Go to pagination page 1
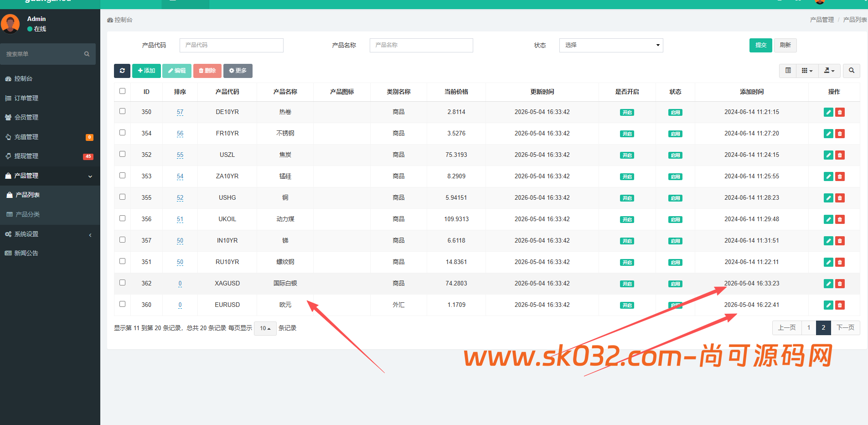This screenshot has height=425, width=868. coord(809,328)
